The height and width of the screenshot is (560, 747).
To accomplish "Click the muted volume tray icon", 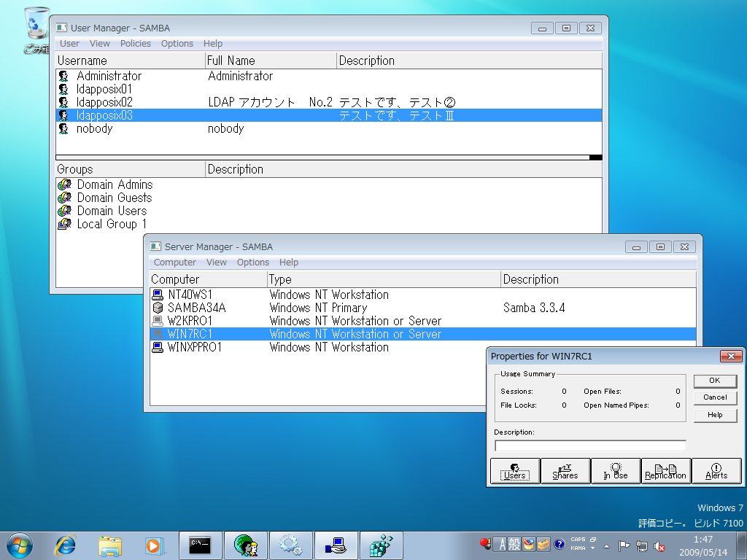I will 659,546.
